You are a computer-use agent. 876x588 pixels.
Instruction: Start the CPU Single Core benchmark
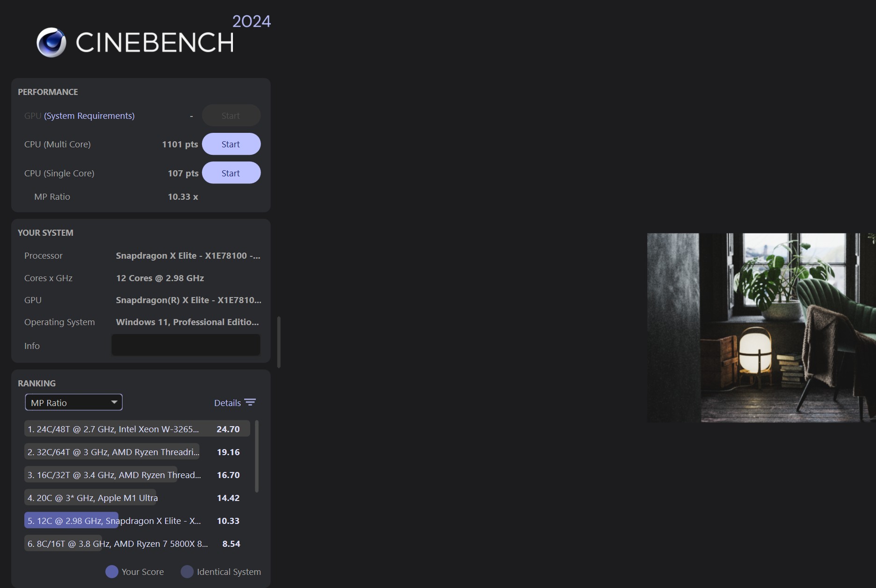click(231, 173)
